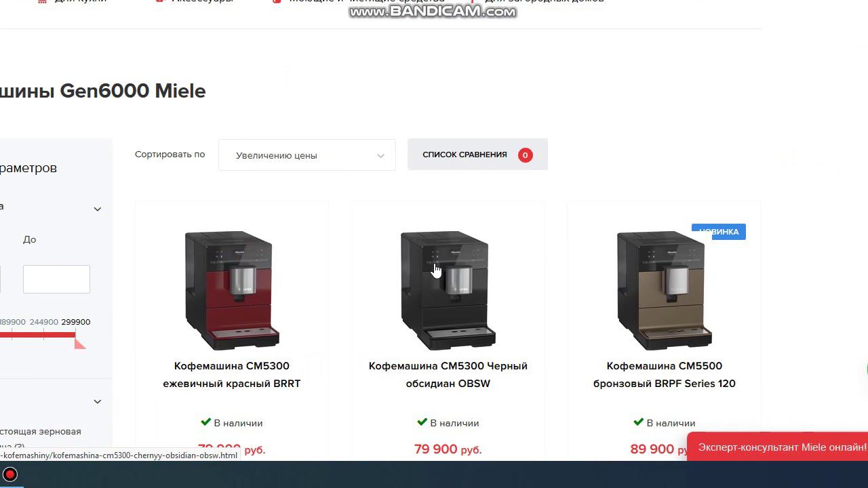The width and height of the screenshot is (868, 488).
Task: Click green checkmark beside CM5500 availability
Action: click(x=638, y=422)
